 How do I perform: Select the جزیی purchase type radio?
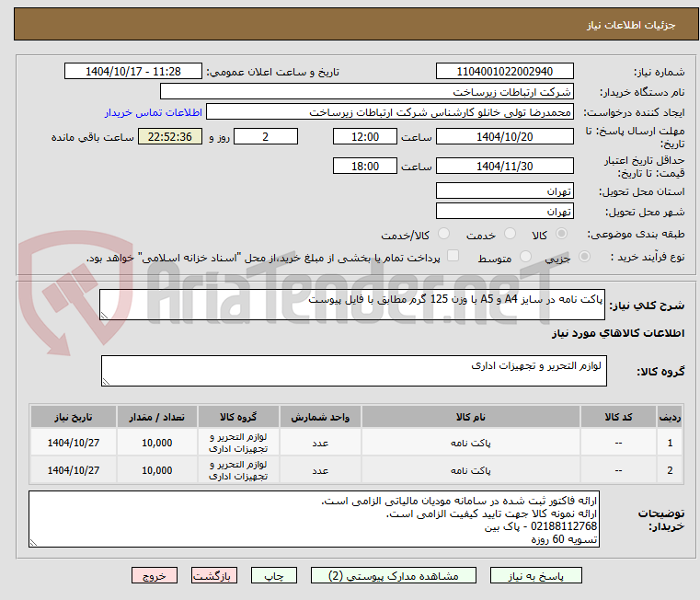[584, 257]
